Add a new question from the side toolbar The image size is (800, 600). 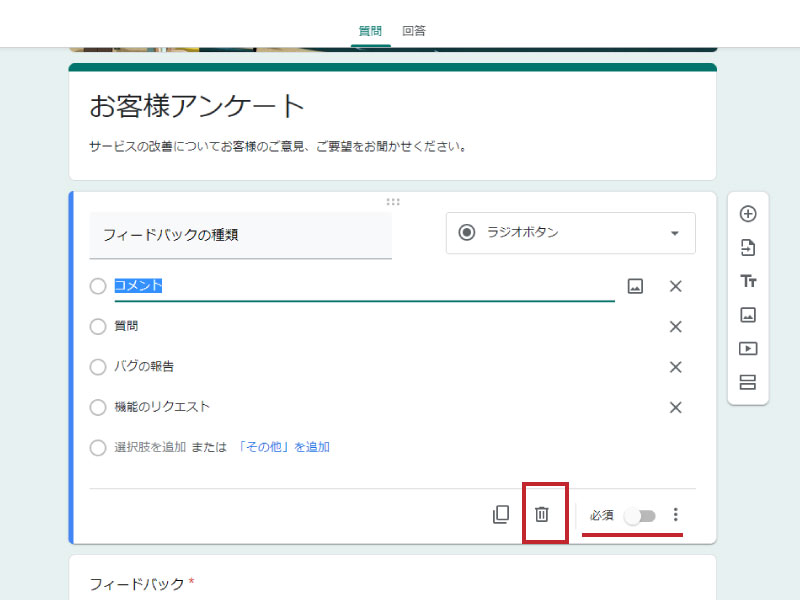747,214
